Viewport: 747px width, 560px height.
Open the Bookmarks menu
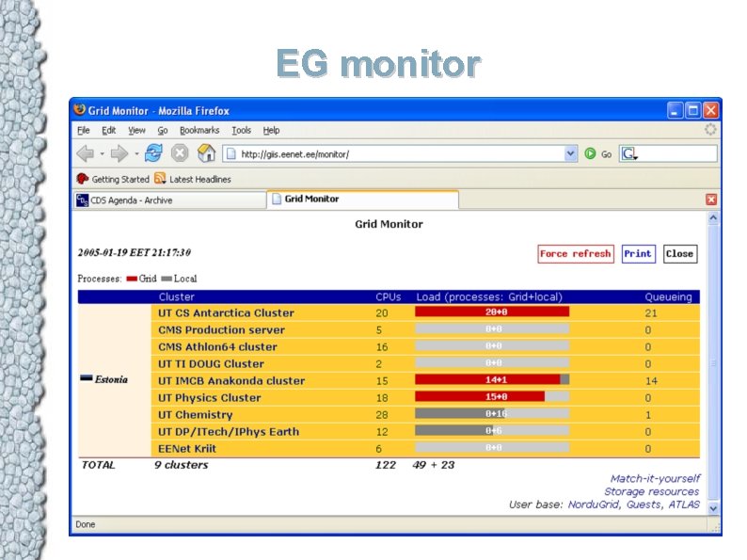(199, 130)
